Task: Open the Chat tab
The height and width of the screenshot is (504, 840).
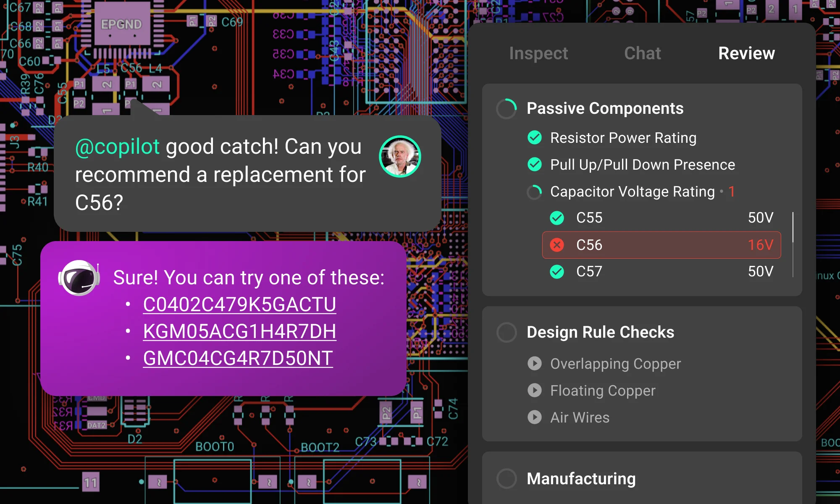Action: [642, 53]
